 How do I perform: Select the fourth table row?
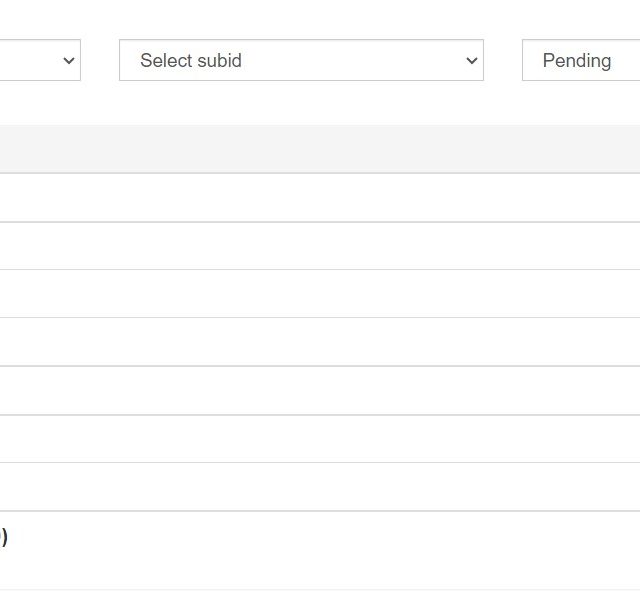coord(320,342)
